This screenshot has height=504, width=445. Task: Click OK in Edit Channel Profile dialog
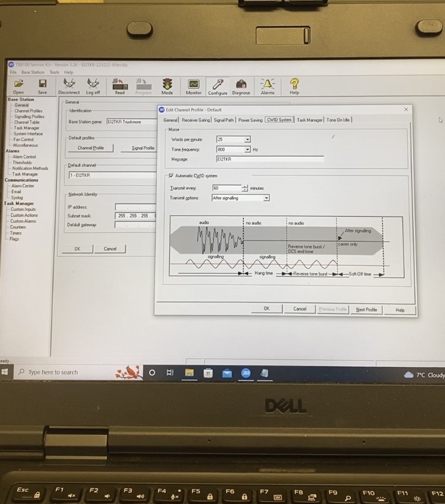point(266,308)
